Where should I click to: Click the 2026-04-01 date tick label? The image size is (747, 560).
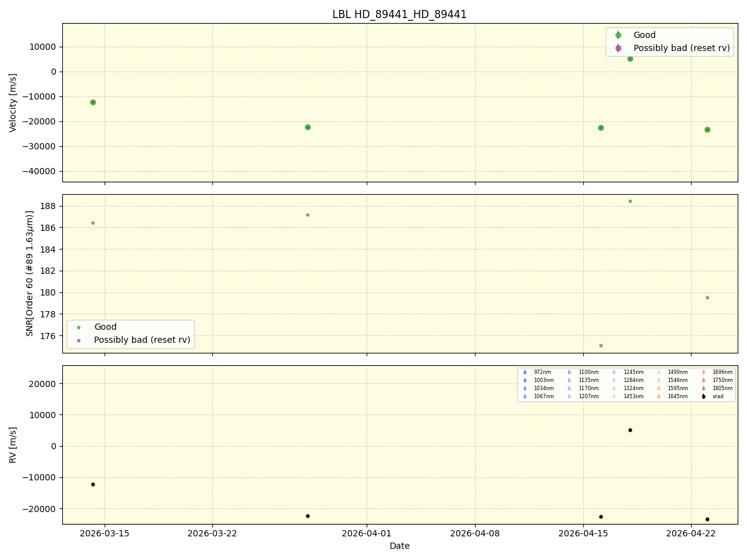367,533
